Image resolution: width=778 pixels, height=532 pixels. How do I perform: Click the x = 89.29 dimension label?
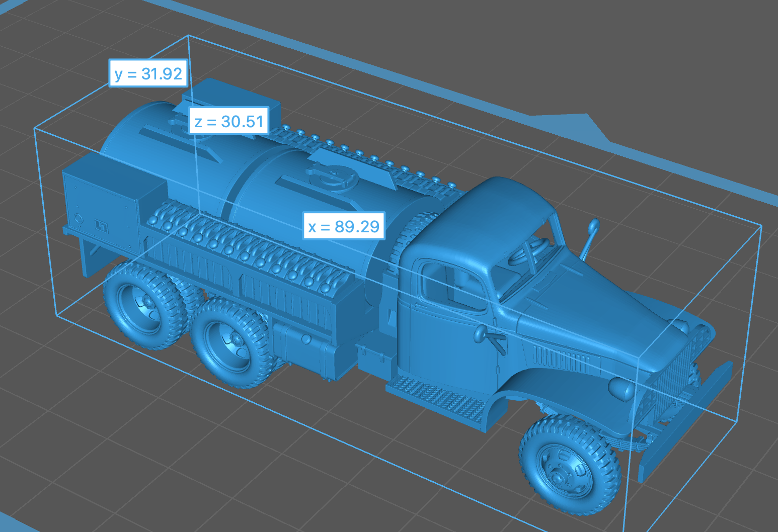(x=344, y=226)
